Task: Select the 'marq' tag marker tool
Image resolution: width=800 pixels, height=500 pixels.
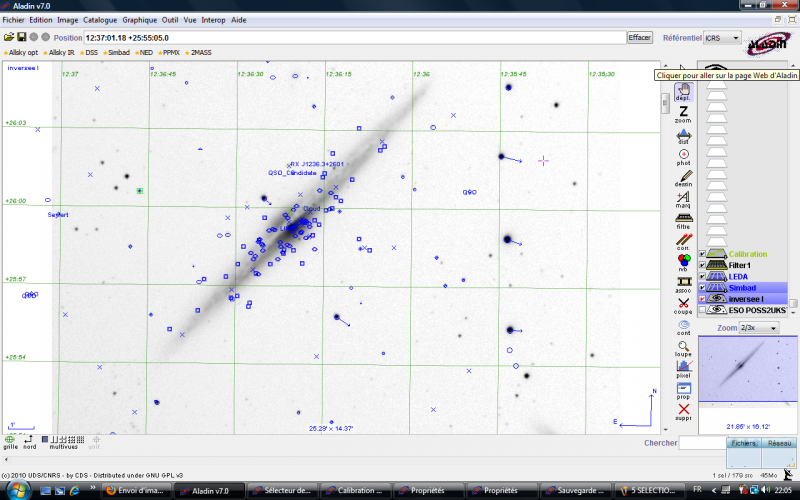Action: [684, 199]
